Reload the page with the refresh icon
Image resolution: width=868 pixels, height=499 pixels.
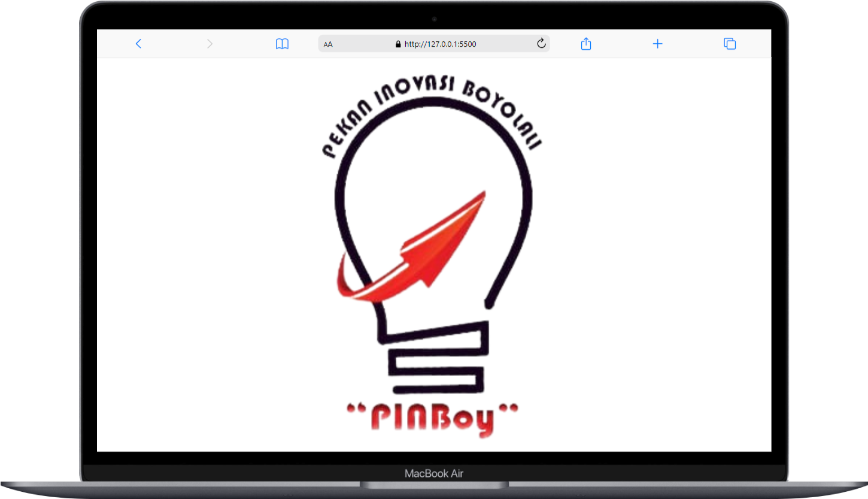[541, 43]
